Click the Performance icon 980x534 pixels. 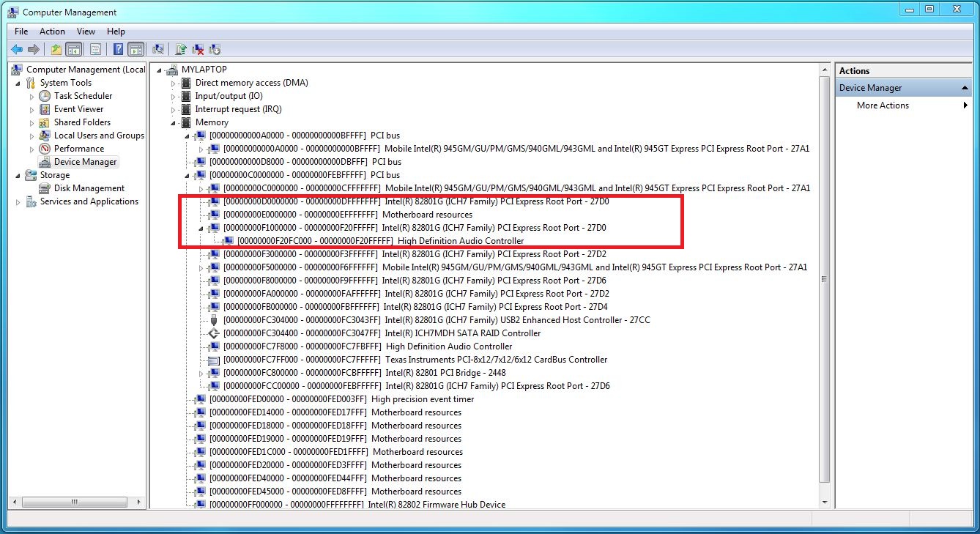[45, 149]
